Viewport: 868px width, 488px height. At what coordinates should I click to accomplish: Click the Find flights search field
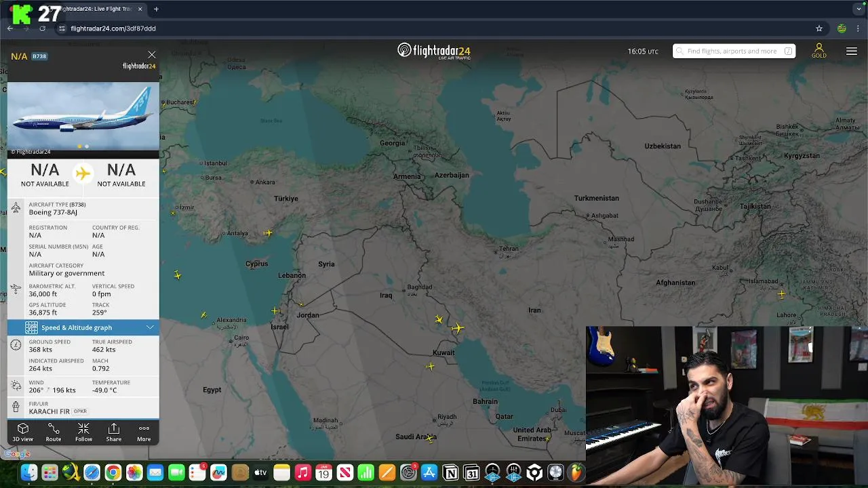tap(734, 51)
